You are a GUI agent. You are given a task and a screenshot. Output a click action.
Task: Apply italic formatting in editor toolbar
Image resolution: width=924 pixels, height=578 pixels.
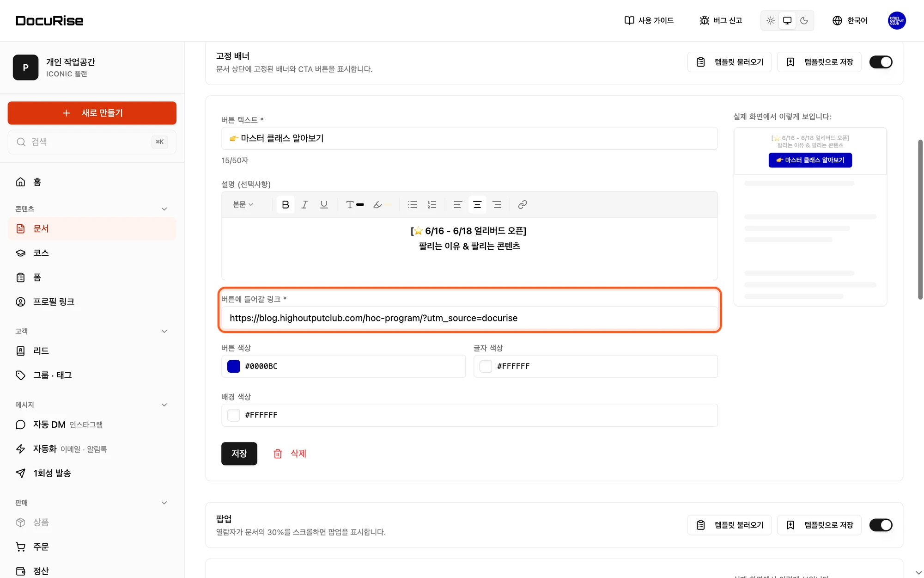304,204
